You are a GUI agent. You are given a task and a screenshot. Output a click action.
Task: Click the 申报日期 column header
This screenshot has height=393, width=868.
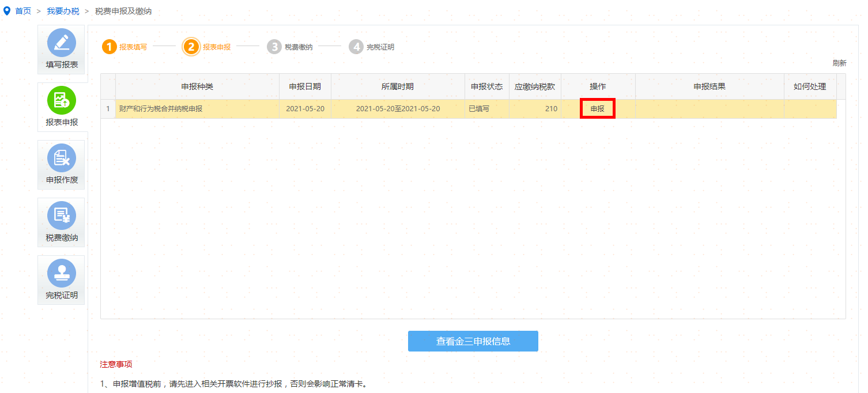[305, 86]
